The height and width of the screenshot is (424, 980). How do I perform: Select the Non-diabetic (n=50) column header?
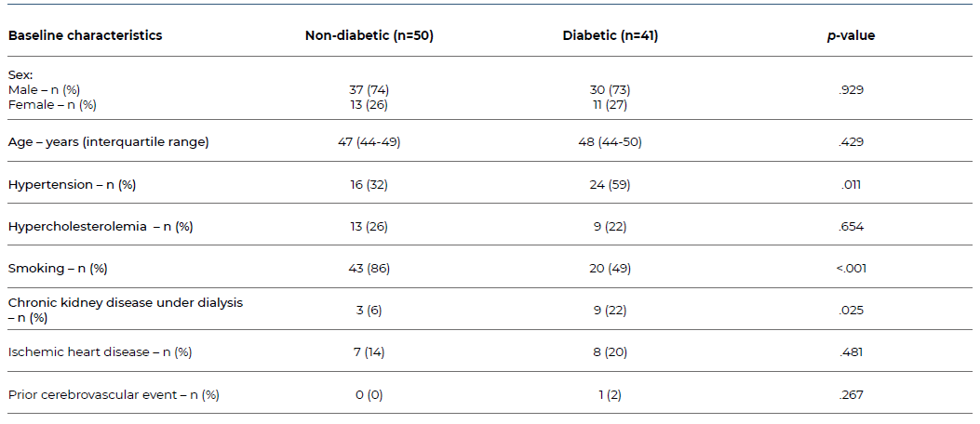click(369, 36)
